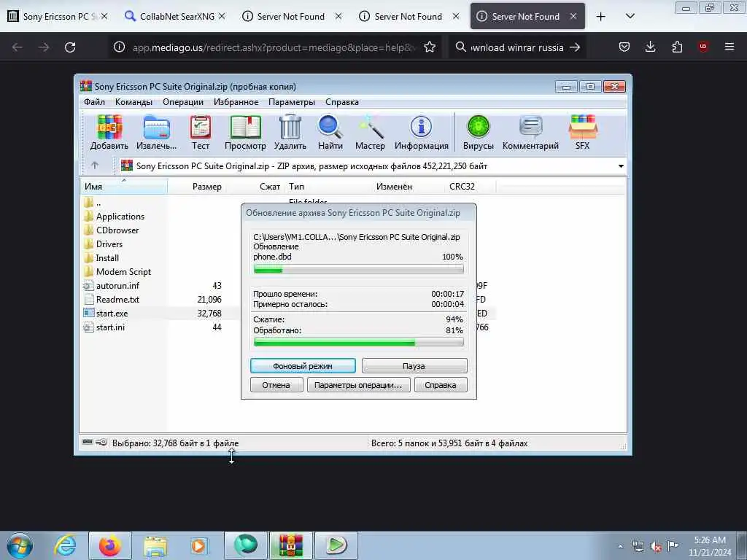The width and height of the screenshot is (747, 560).
Task: Click the Пауза button
Action: coord(414,366)
